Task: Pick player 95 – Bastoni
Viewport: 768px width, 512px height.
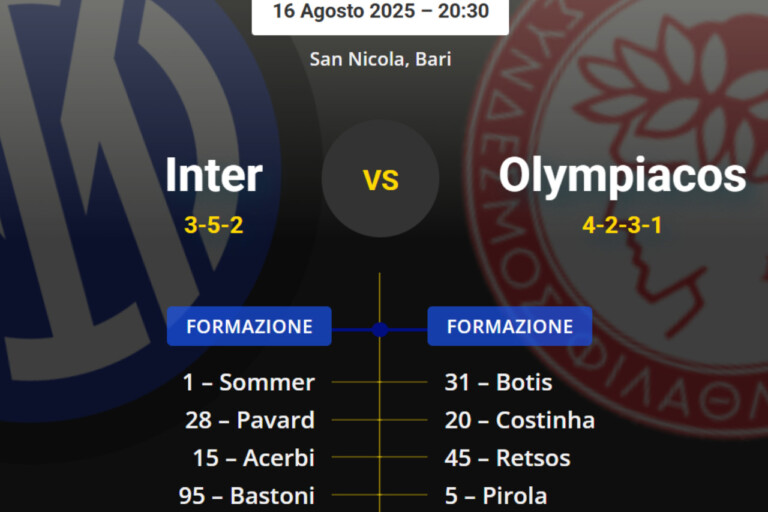Action: (x=249, y=495)
